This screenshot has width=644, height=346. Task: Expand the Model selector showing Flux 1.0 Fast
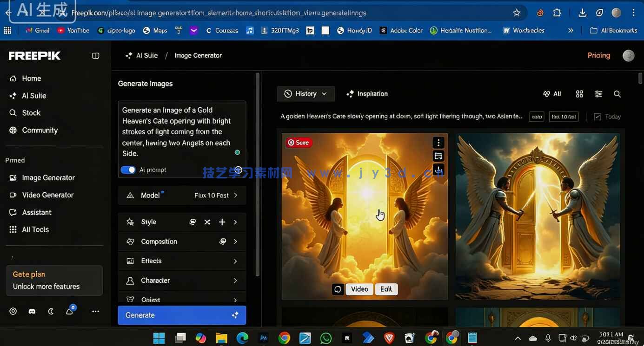[x=182, y=195]
